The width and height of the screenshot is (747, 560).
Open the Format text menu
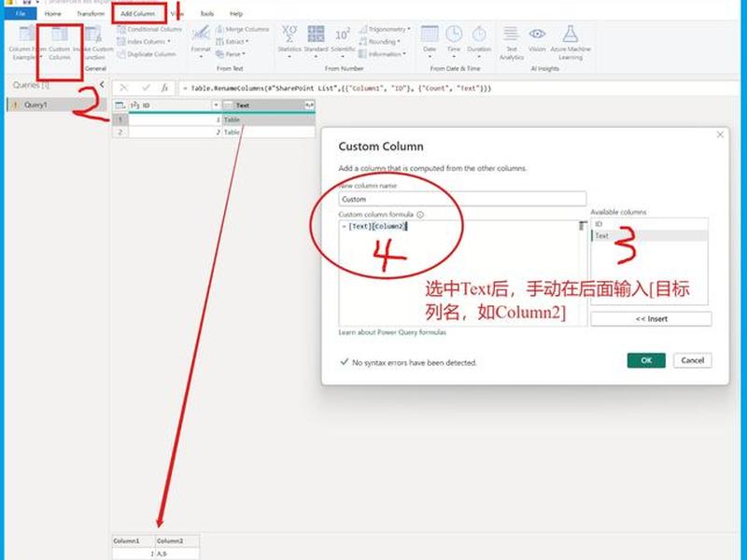201,42
